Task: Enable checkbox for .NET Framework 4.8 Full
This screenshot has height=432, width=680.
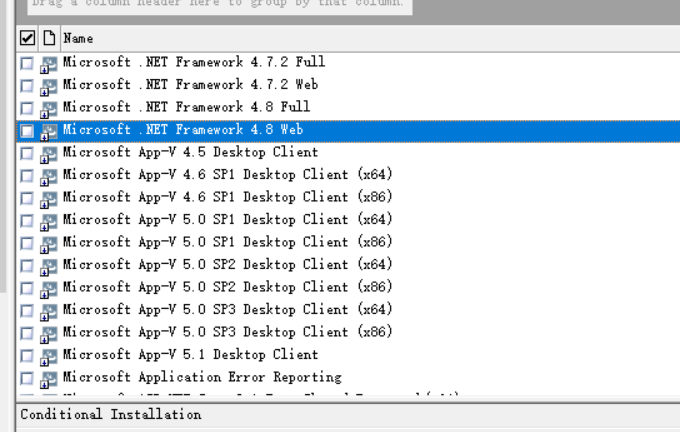Action: (27, 108)
